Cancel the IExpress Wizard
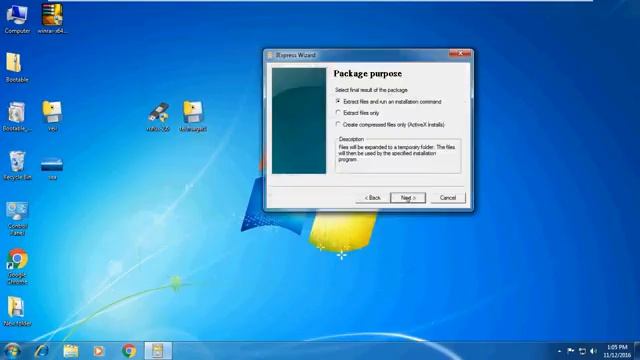The image size is (640, 360). (448, 198)
